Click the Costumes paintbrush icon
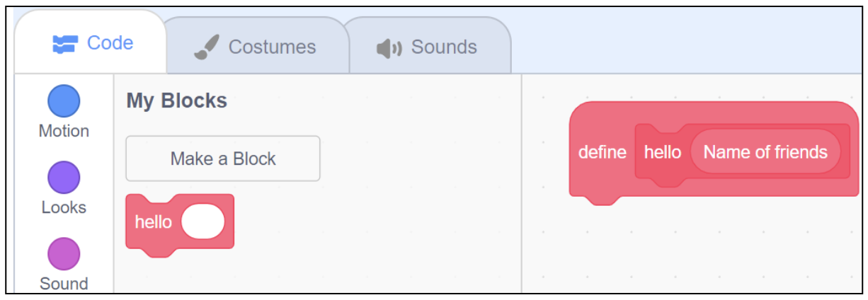Screen dimensions: 868x300 (x=207, y=47)
